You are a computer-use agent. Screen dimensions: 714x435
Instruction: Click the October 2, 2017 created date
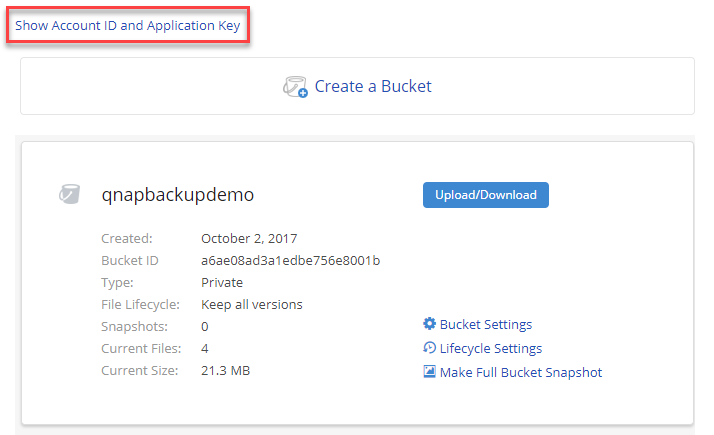tap(248, 238)
